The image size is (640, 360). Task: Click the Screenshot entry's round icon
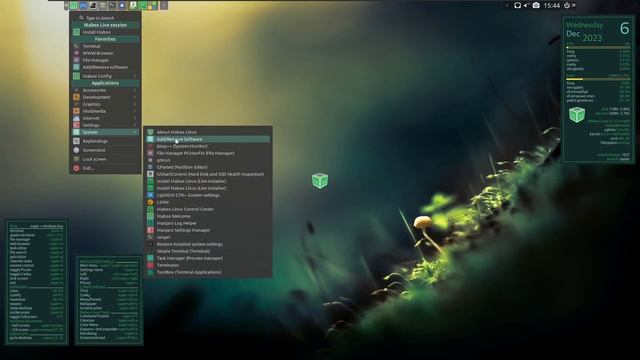point(76,150)
